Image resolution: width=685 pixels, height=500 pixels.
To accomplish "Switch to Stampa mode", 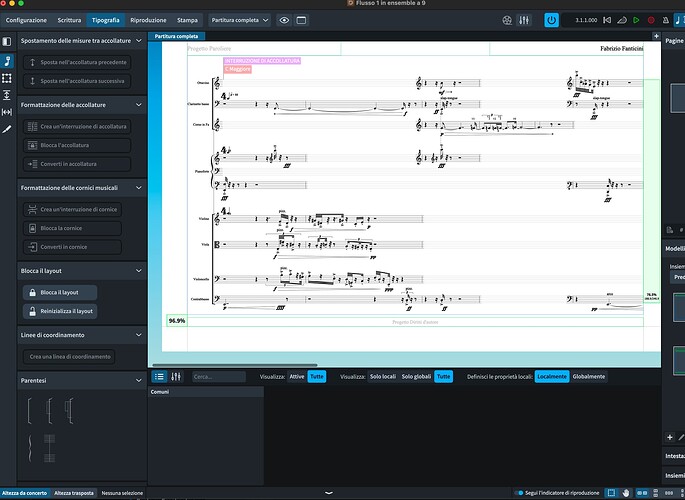I will [x=187, y=20].
